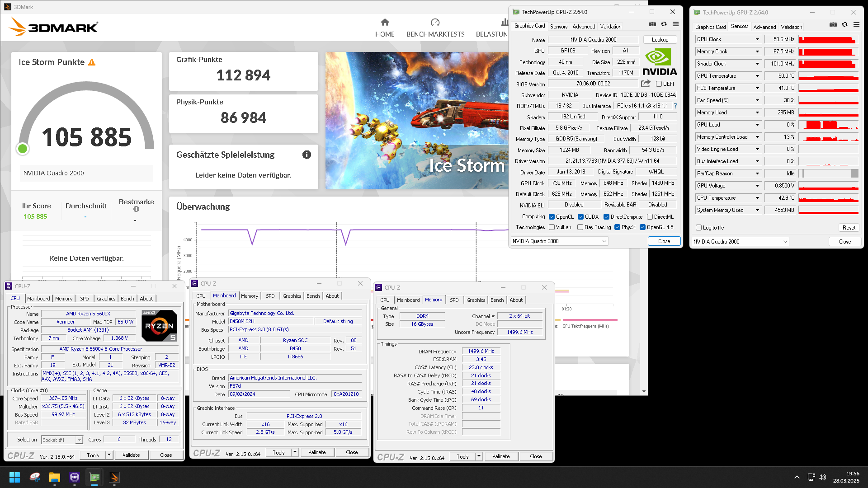868x488 pixels.
Task: Expand the PerfCap Reason sensor dropdown
Action: [757, 174]
